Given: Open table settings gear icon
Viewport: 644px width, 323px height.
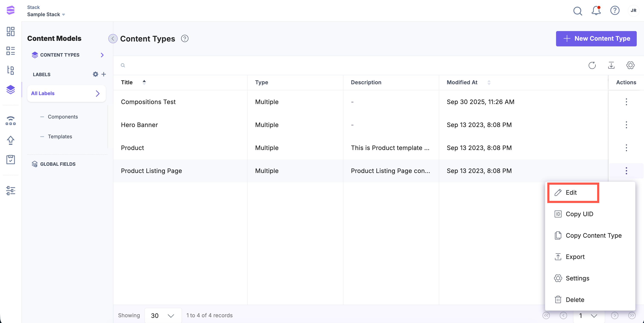Looking at the screenshot, I should tap(630, 65).
